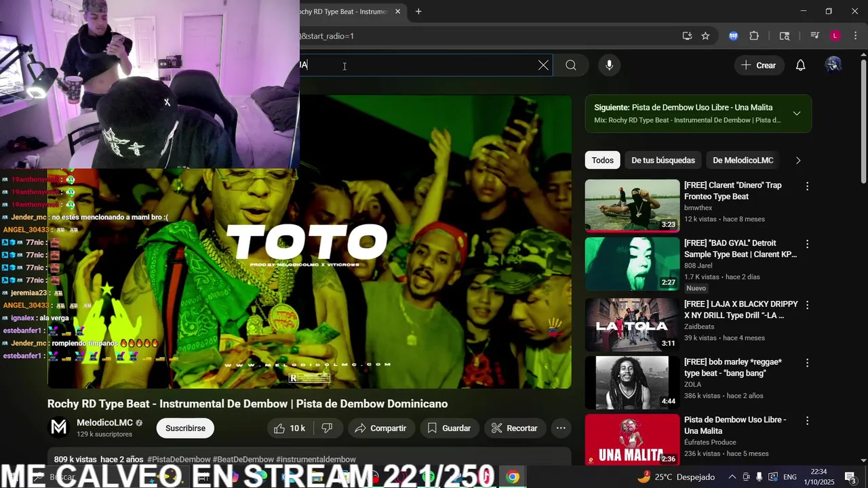Open UNA MALITA video thumbnail
Viewport: 868px width, 488px height.
[632, 439]
